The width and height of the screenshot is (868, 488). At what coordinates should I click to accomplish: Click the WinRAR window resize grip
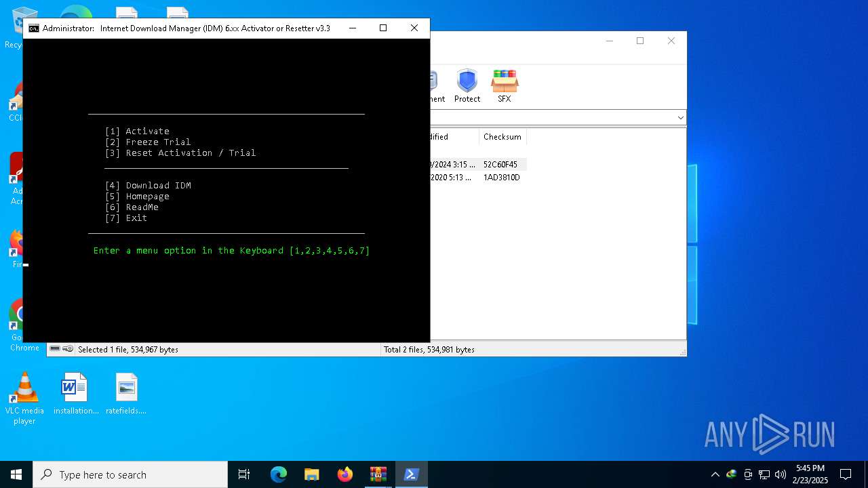coord(682,352)
